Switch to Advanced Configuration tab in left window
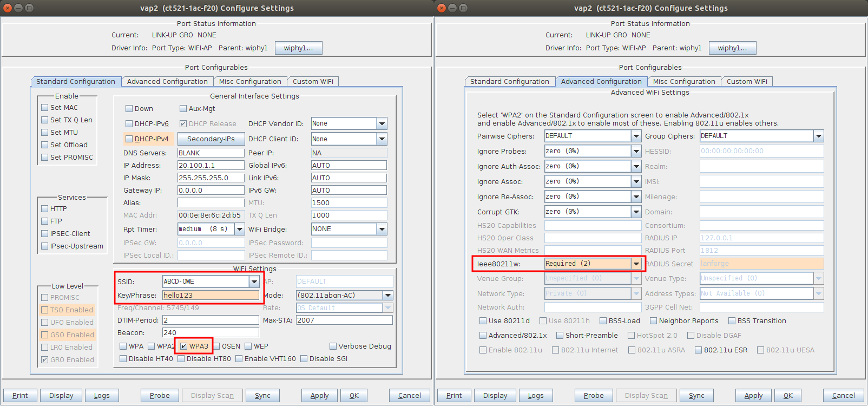Image resolution: width=868 pixels, height=406 pixels. click(x=167, y=81)
